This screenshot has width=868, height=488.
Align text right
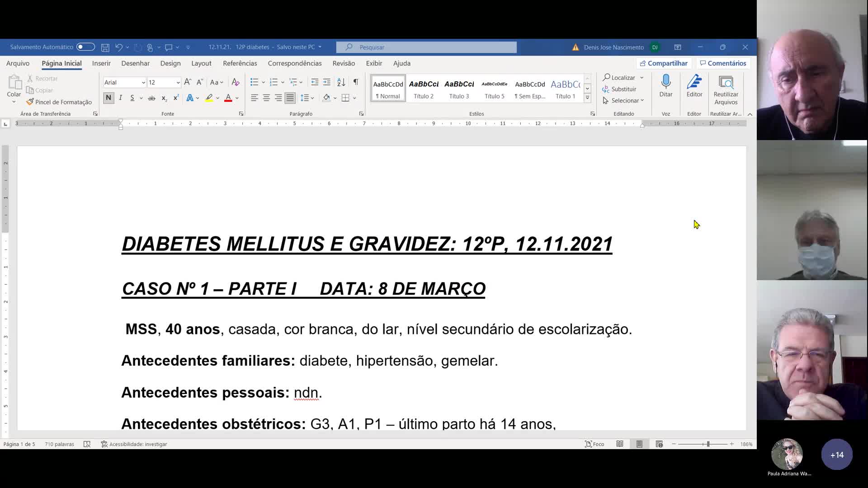(x=278, y=98)
